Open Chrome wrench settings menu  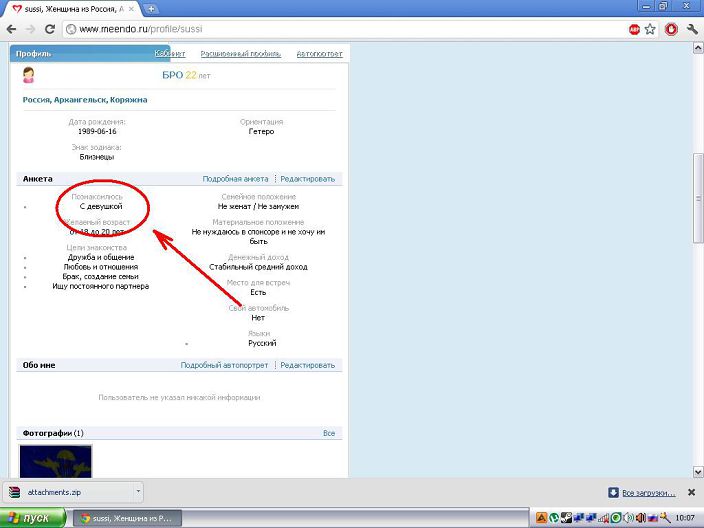[x=692, y=29]
